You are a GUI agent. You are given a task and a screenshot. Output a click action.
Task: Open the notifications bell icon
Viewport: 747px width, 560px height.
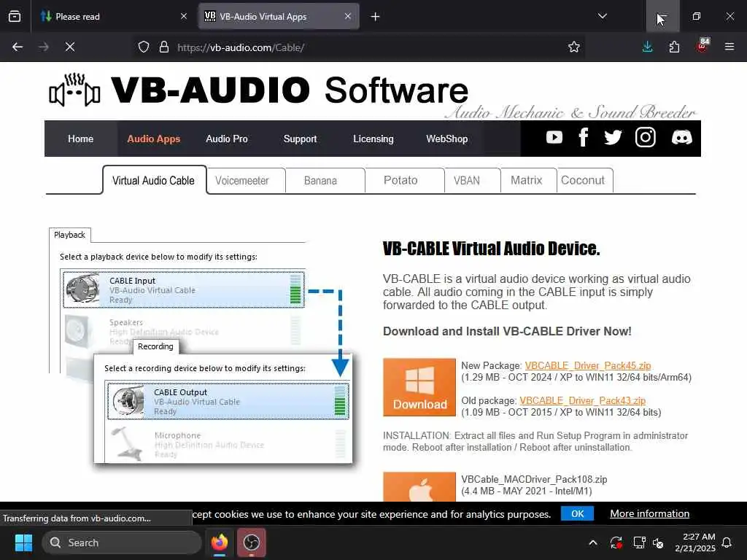click(x=727, y=542)
